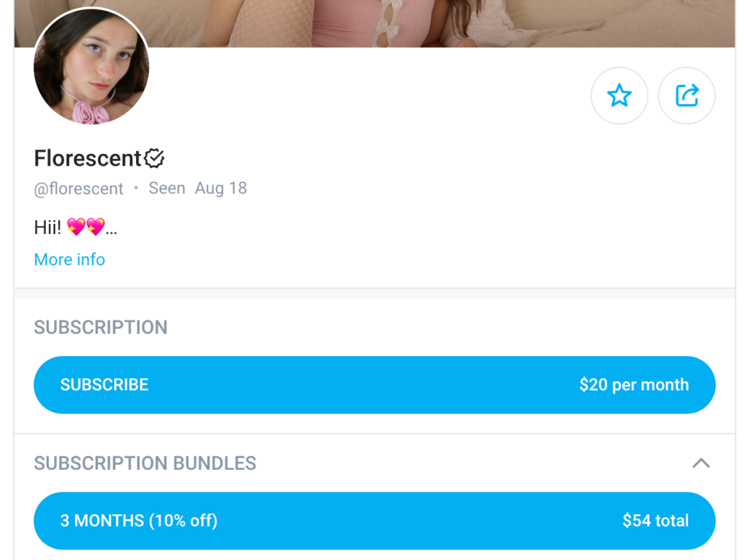Click the Florescent display name

pyautogui.click(x=88, y=158)
